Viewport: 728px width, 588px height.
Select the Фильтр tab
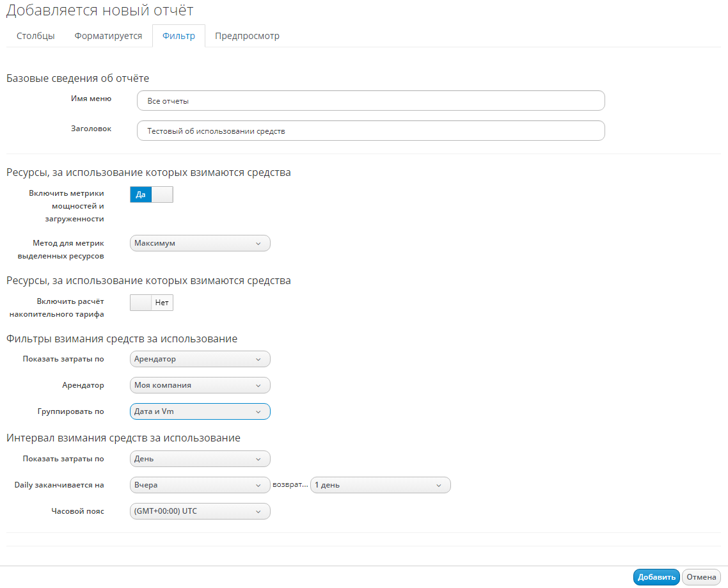point(178,36)
